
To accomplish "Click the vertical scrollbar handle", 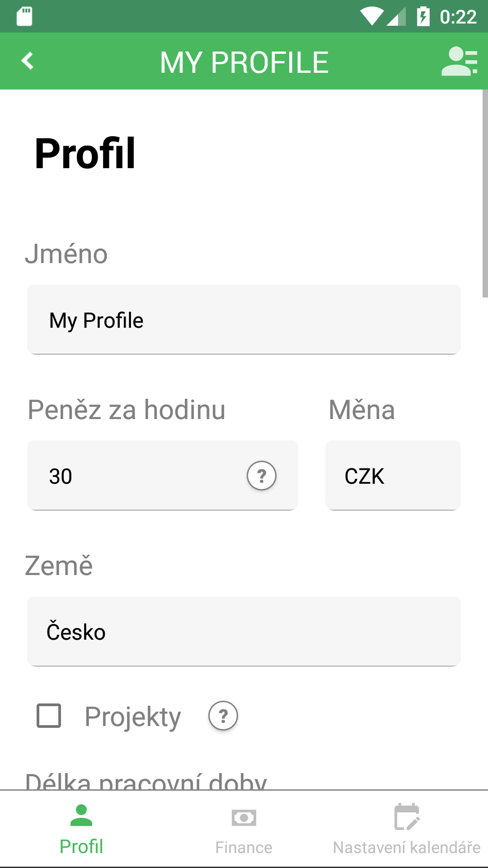I will click(485, 193).
